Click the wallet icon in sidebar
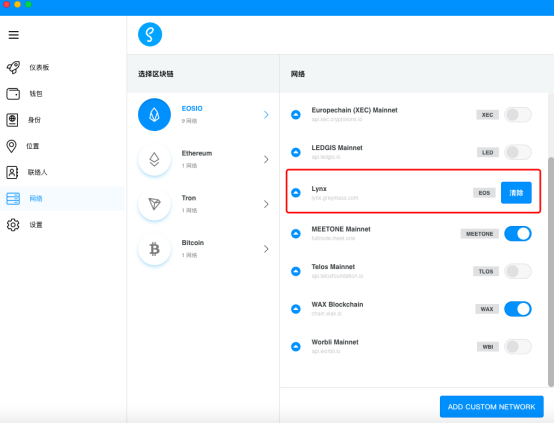 click(13, 94)
